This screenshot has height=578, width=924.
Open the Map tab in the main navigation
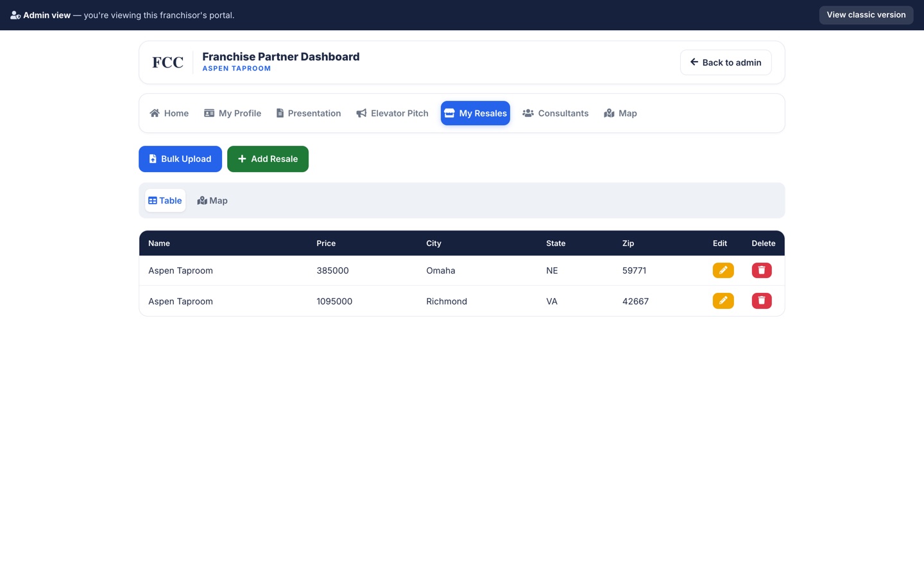tap(620, 113)
